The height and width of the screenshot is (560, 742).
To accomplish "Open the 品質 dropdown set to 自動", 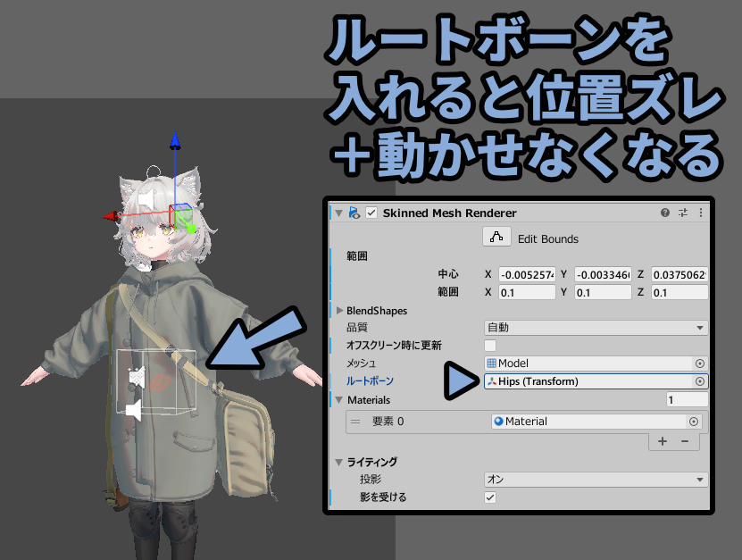I will pos(596,328).
